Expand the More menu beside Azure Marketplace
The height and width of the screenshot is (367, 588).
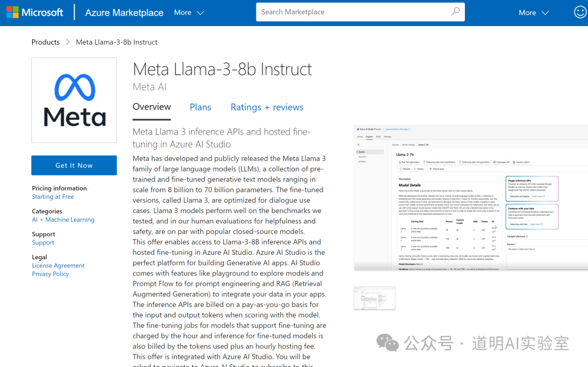[188, 12]
